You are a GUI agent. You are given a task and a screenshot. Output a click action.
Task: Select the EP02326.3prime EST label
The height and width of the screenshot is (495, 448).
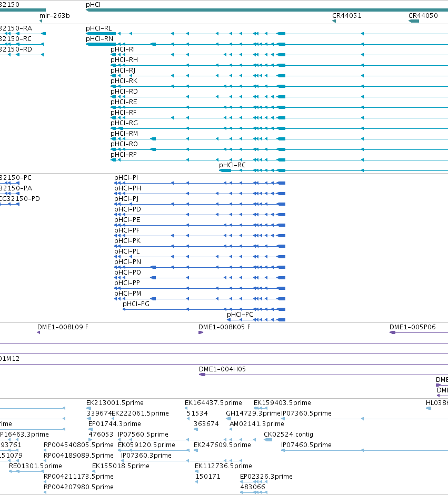(266, 477)
